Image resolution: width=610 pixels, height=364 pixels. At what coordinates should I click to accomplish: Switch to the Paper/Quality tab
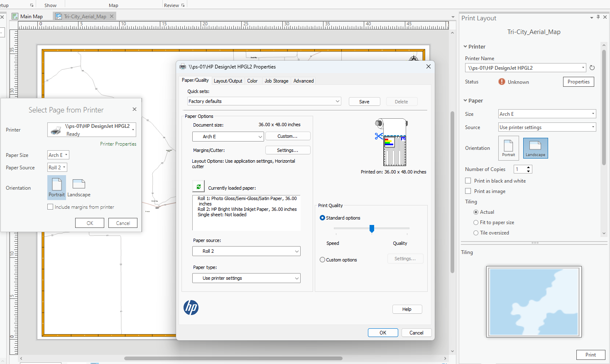pyautogui.click(x=195, y=80)
